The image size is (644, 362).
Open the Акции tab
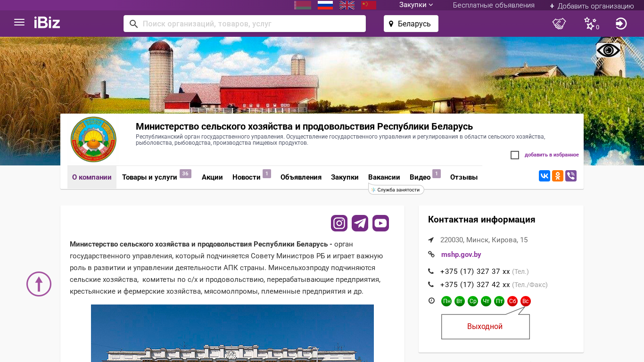click(212, 177)
